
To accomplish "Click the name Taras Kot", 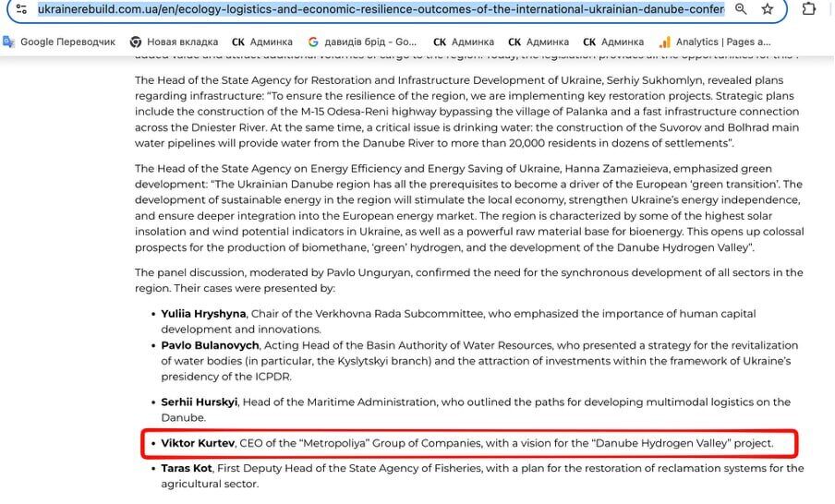I will pyautogui.click(x=187, y=468).
